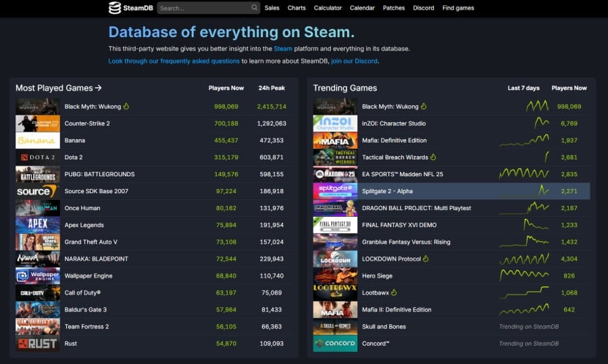Click the Hero Siege seven-day sparkline
Screen dimensions: 608x364
(x=524, y=275)
